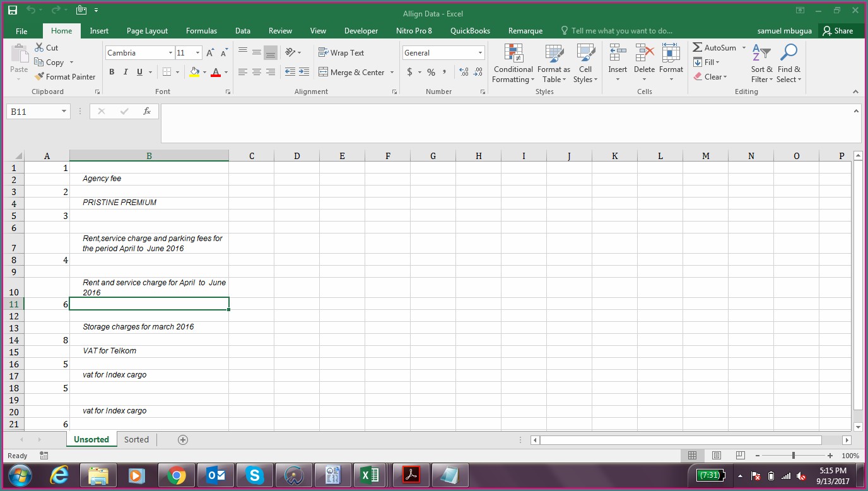
Task: Open the Name Box dropdown arrow
Action: (64, 112)
